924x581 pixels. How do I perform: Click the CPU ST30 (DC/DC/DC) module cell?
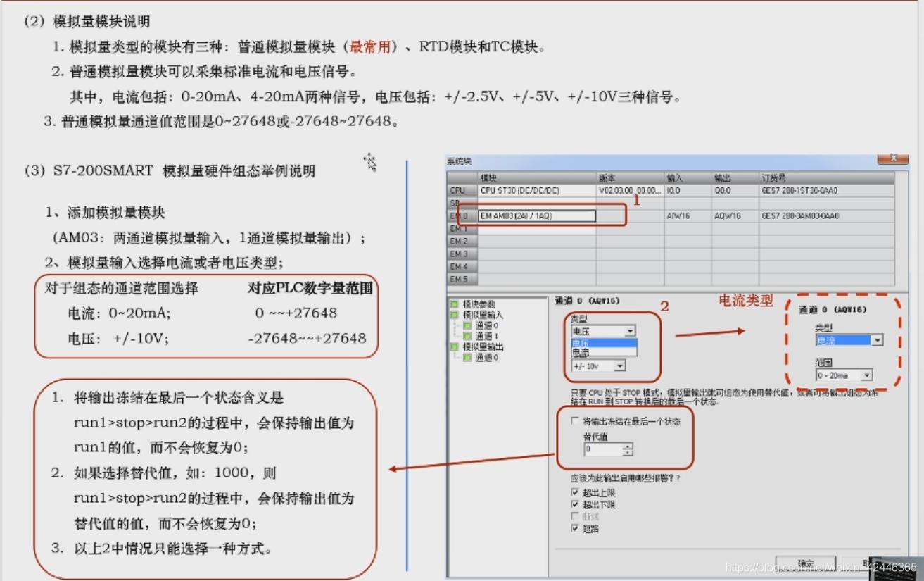pos(537,191)
